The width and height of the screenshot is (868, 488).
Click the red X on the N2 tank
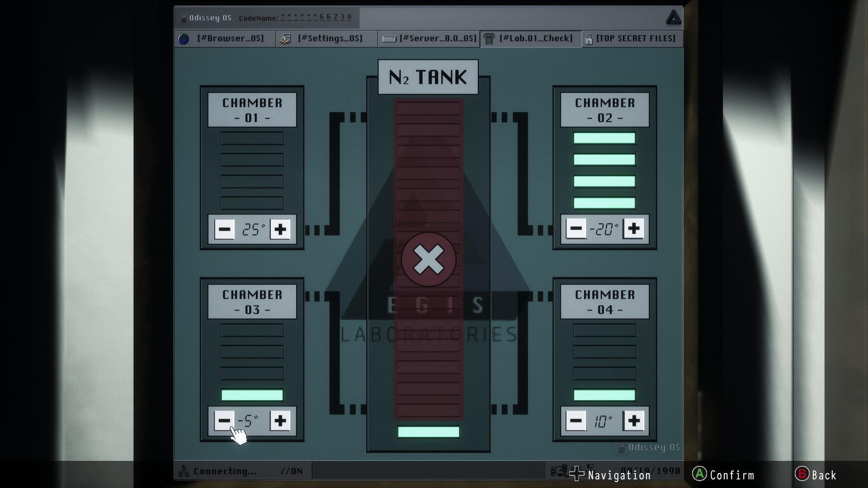429,260
